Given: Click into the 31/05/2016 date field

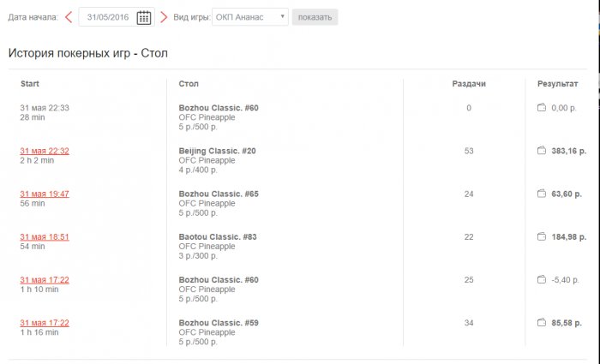Looking at the screenshot, I should (107, 17).
